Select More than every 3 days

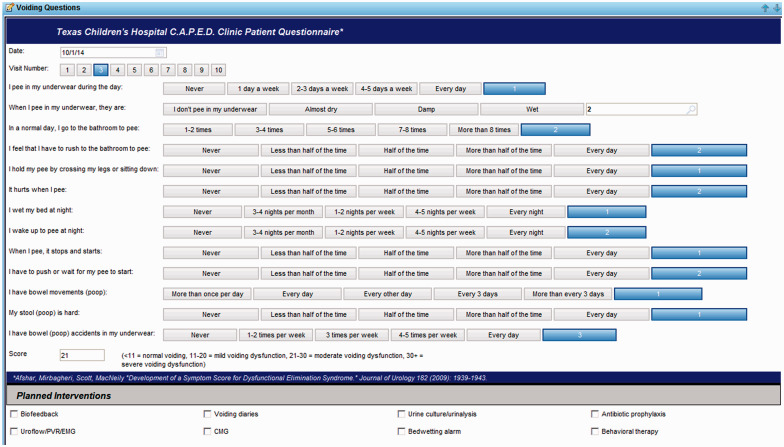(x=568, y=294)
